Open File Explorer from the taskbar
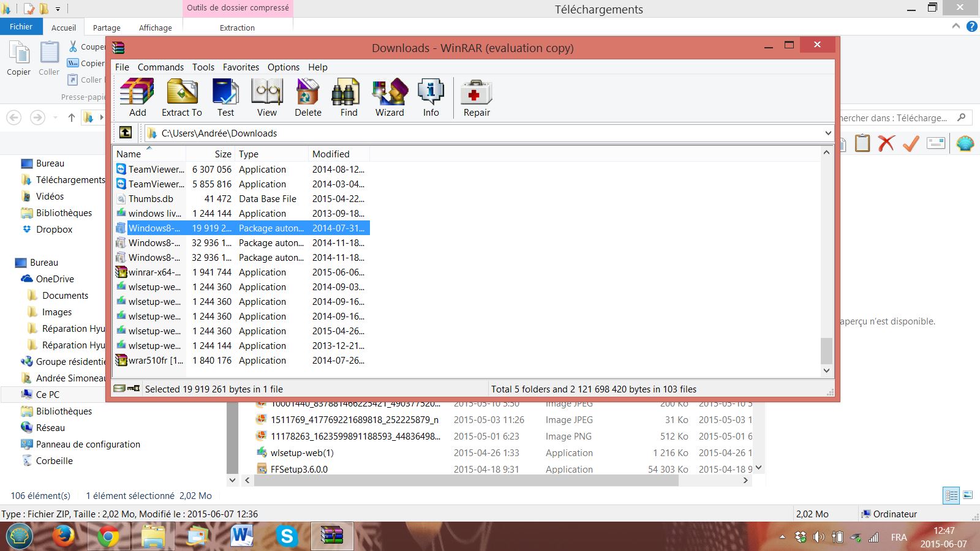 pyautogui.click(x=153, y=537)
